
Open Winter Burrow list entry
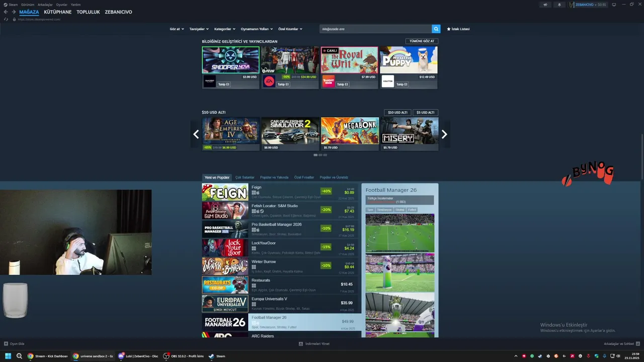pos(280,266)
